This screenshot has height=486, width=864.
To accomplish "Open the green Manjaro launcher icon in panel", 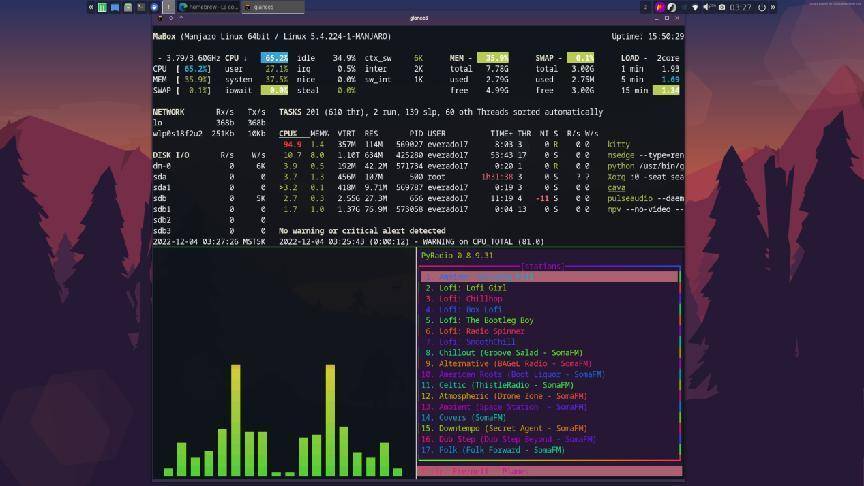I will click(x=102, y=7).
